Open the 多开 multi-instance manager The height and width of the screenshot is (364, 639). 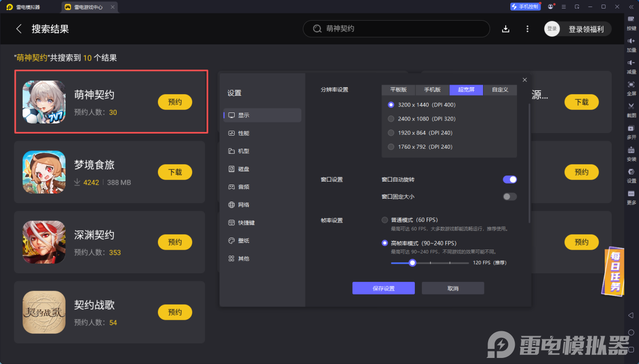631,128
